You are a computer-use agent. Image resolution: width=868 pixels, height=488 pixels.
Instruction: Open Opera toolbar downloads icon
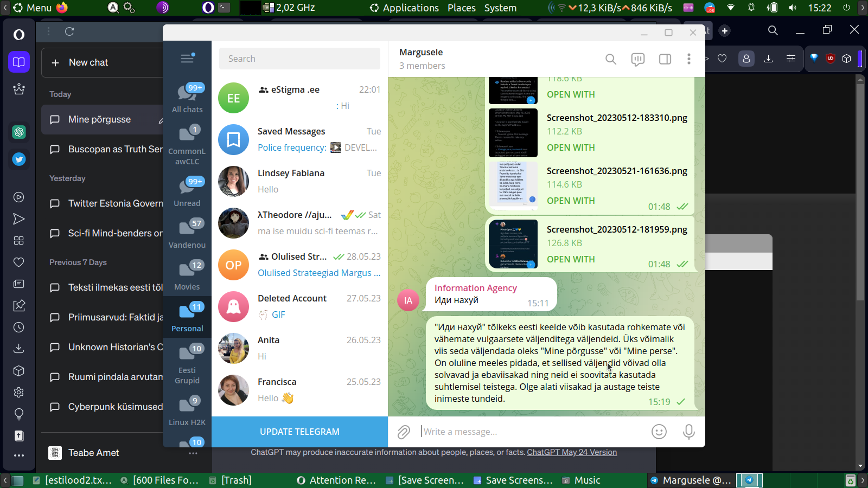(768, 59)
